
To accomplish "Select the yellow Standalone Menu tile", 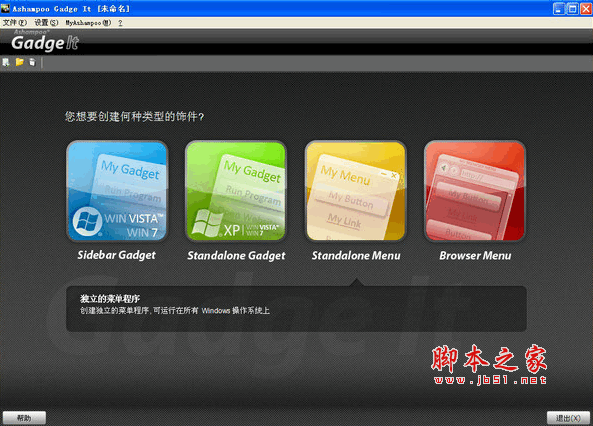I will [355, 191].
